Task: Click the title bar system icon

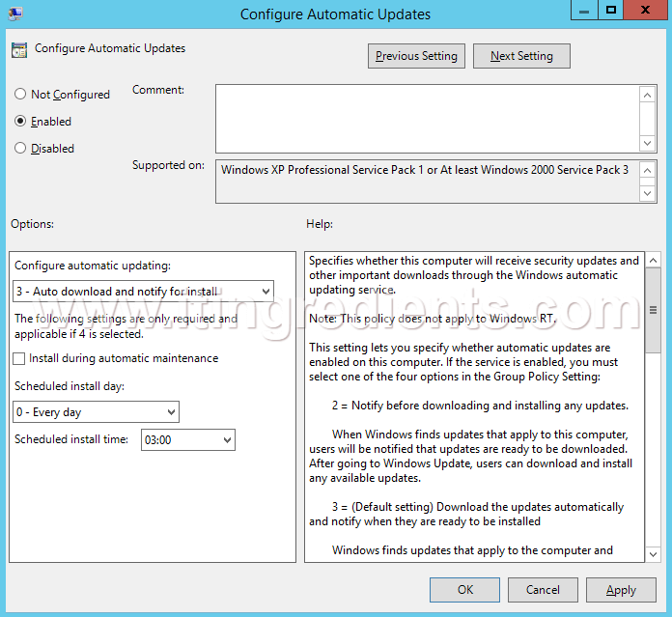Action: pyautogui.click(x=15, y=14)
